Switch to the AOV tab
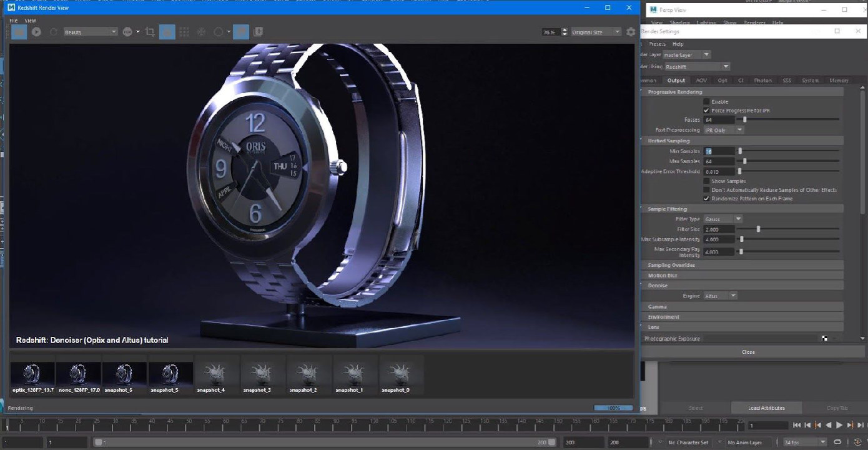The height and width of the screenshot is (450, 868). [701, 81]
